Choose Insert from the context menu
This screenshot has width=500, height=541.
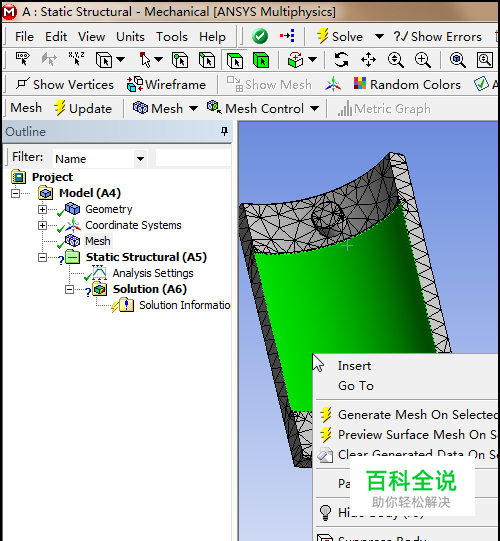354,366
